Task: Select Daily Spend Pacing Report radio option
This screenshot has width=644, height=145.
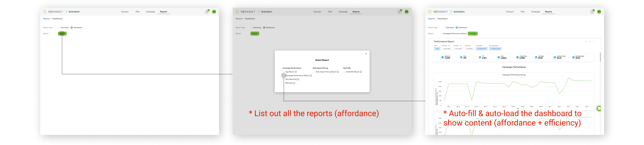Action: (x=314, y=72)
